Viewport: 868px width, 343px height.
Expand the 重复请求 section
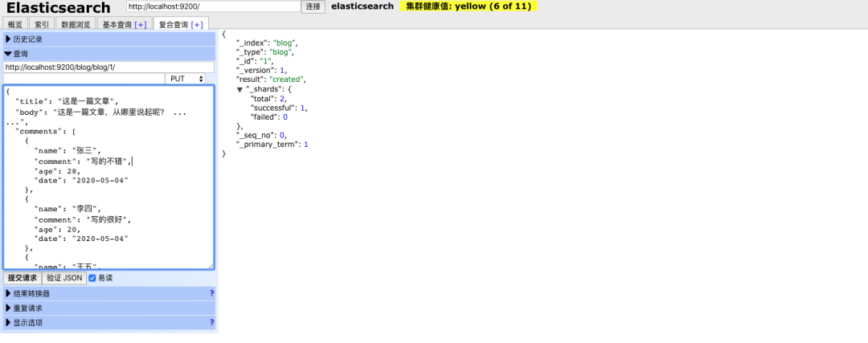(x=109, y=308)
